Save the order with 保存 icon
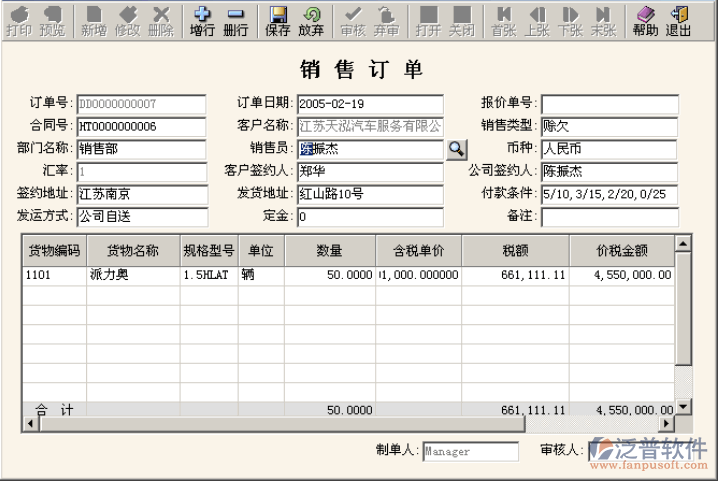This screenshot has height=481, width=718. point(278,20)
